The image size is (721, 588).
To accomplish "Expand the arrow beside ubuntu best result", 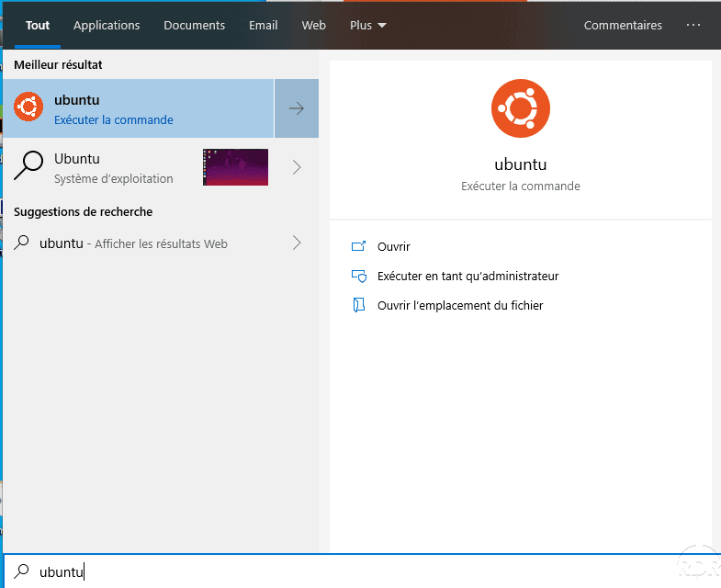I will [x=297, y=108].
